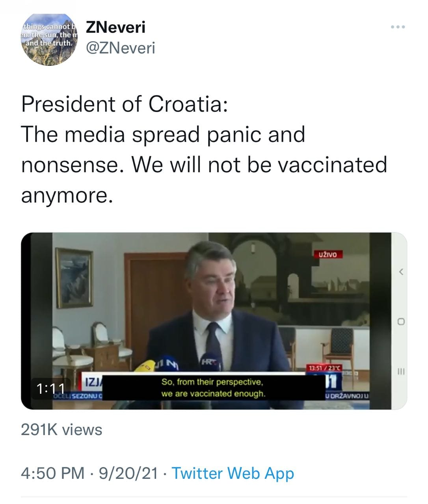Open the Twitter Web App source link
This screenshot has width=428, height=504.
(x=233, y=473)
